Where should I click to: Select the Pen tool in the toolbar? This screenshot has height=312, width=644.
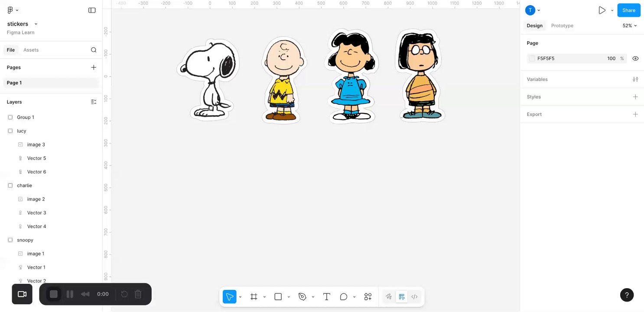[302, 297]
